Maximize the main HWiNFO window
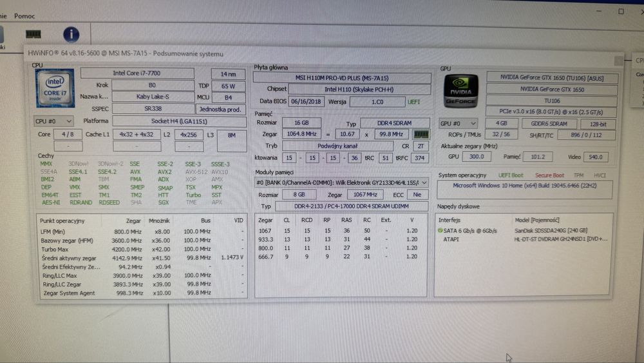 click(x=621, y=12)
